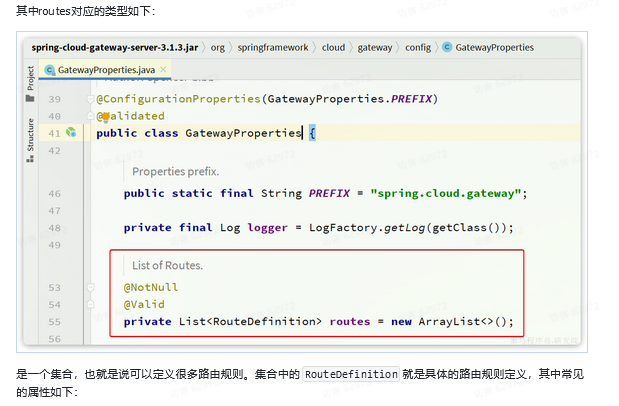Collapse the fold marker at line 39
619x406 pixels.
point(90,99)
